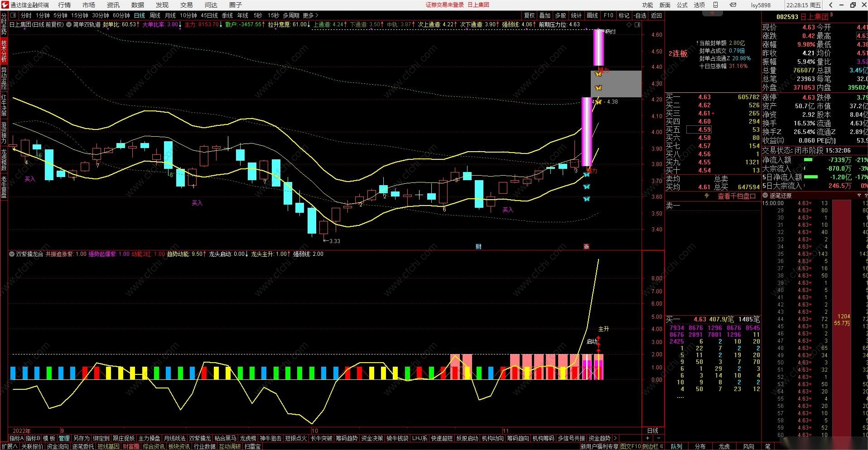
Task: Toggle -自选 watchlist membership
Action: coord(640,15)
